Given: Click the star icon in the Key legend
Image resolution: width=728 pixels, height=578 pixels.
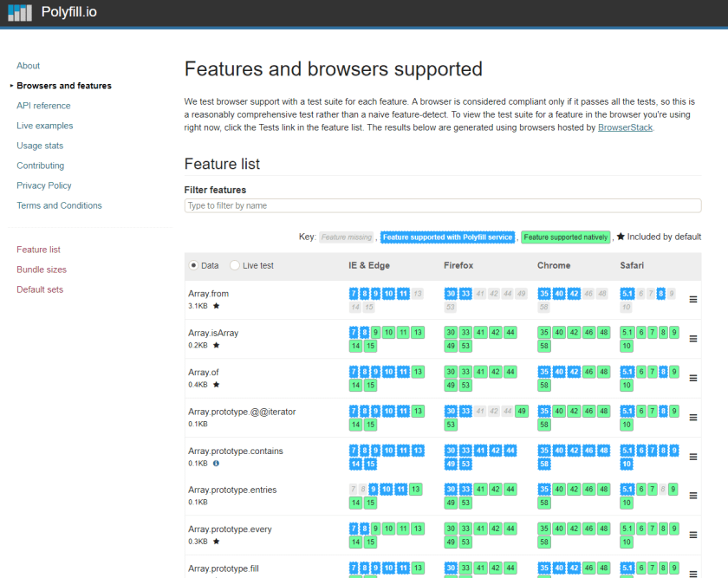Looking at the screenshot, I should [619, 237].
